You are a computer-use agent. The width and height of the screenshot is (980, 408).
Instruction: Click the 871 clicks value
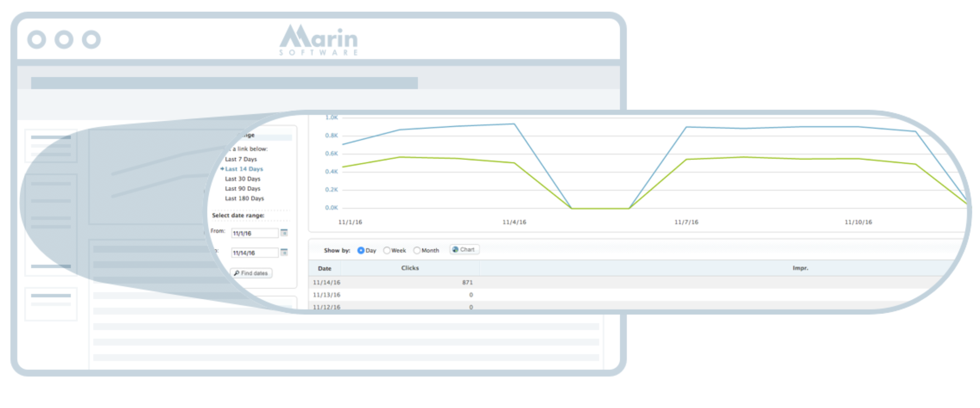[467, 282]
